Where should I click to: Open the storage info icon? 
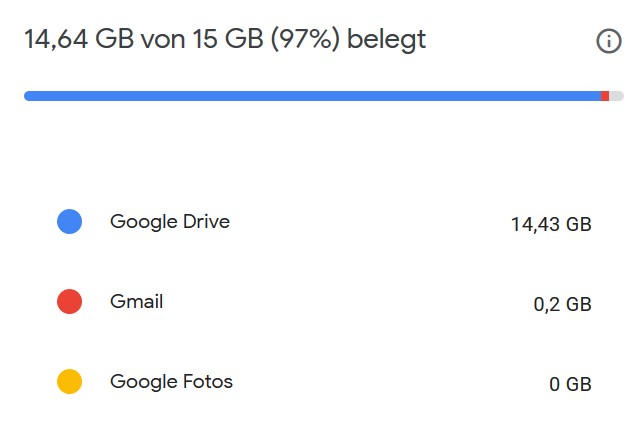609,41
